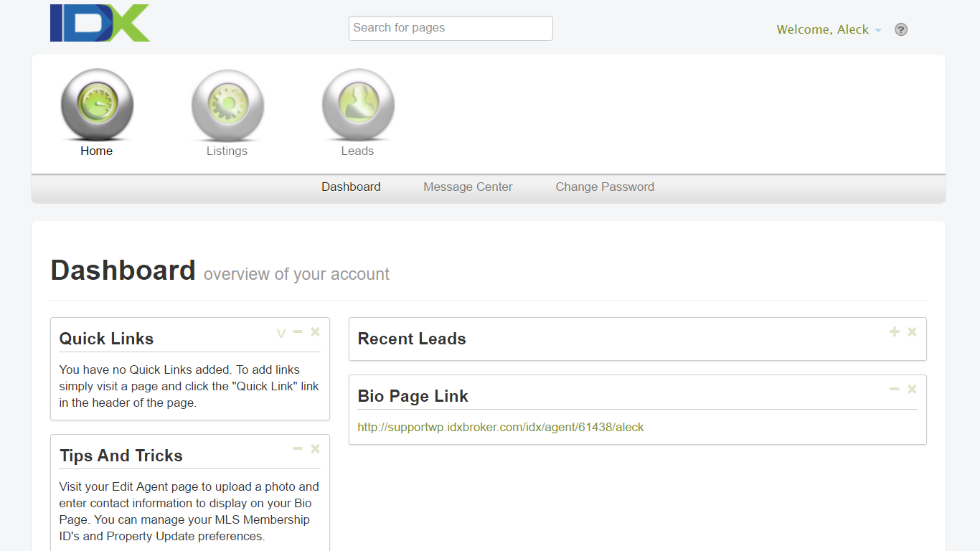Screen dimensions: 980x551
Task: Expand Quick Links via the chevron icon
Action: click(x=281, y=331)
